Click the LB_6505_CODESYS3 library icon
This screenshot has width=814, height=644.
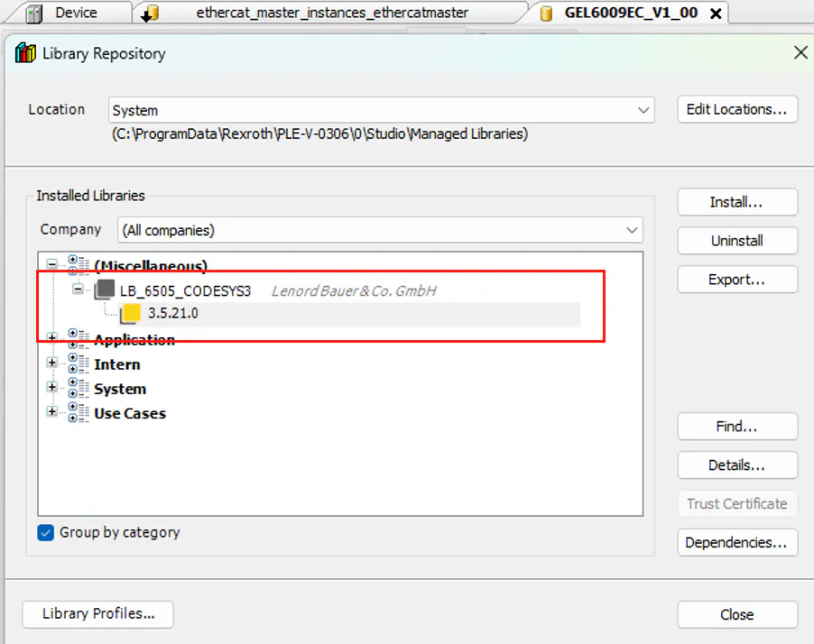pos(106,290)
